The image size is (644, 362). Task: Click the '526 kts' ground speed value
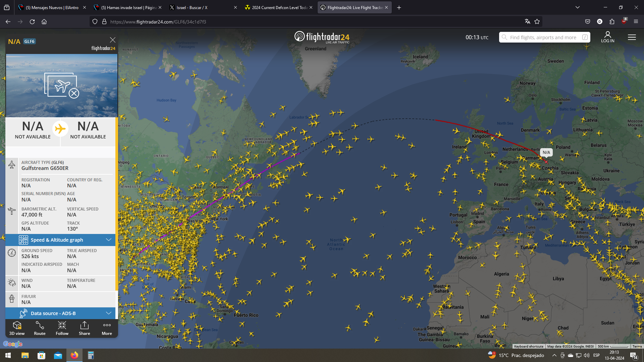coord(30,256)
